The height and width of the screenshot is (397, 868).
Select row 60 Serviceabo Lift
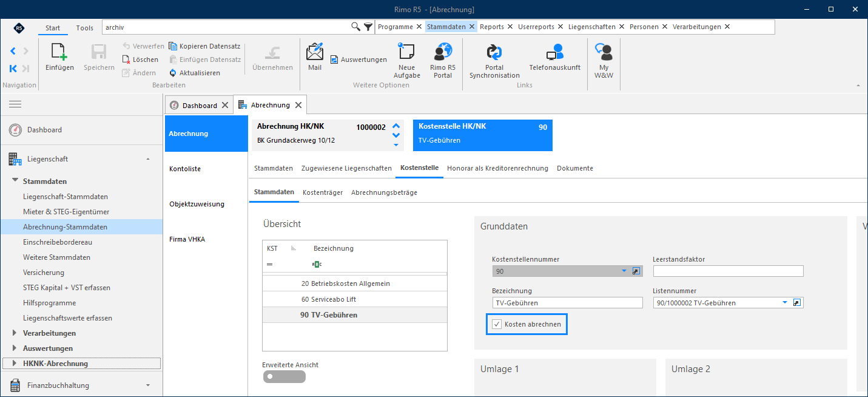coord(355,299)
